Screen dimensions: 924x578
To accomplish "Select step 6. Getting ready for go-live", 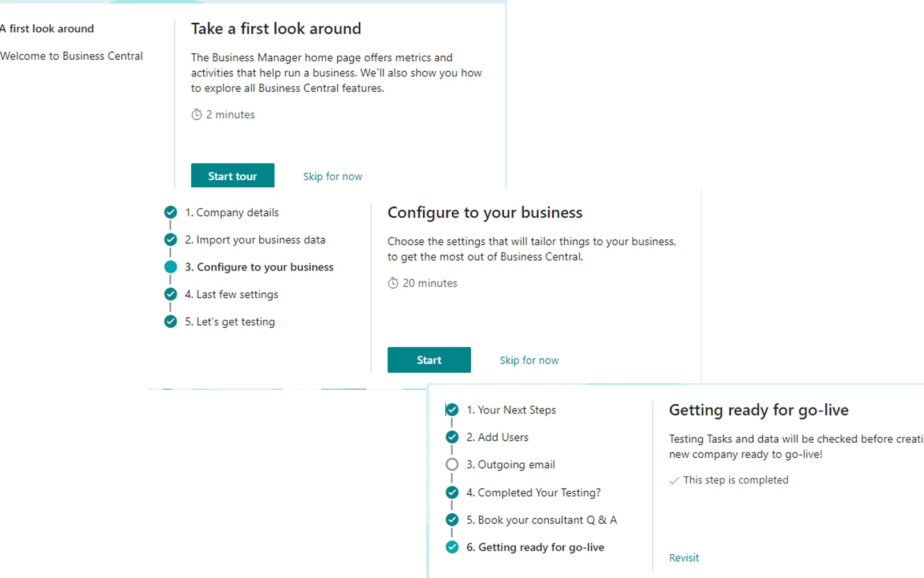I will click(x=535, y=547).
